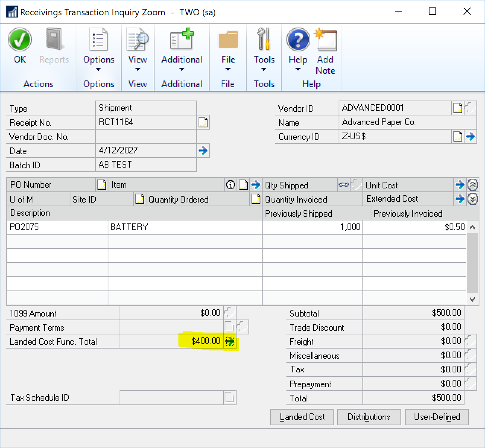Click the Vendor ID note attachment icon
This screenshot has width=485, height=448.
[x=457, y=108]
